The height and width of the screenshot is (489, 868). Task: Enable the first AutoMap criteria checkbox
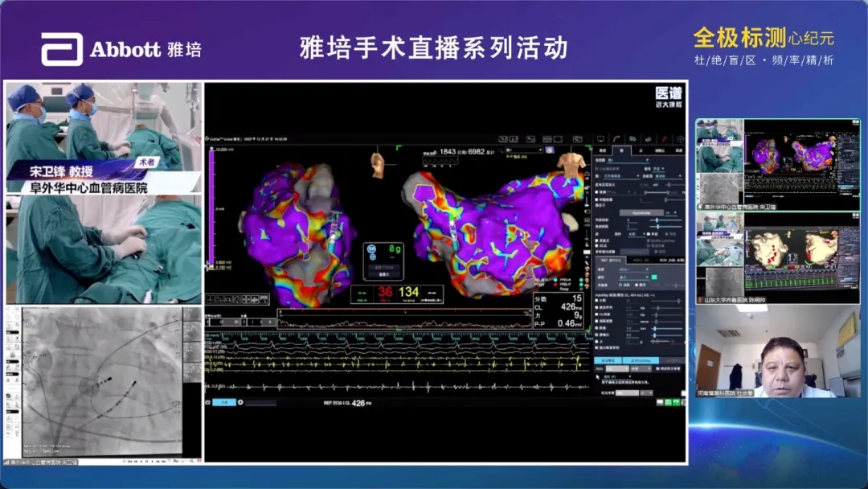click(597, 301)
